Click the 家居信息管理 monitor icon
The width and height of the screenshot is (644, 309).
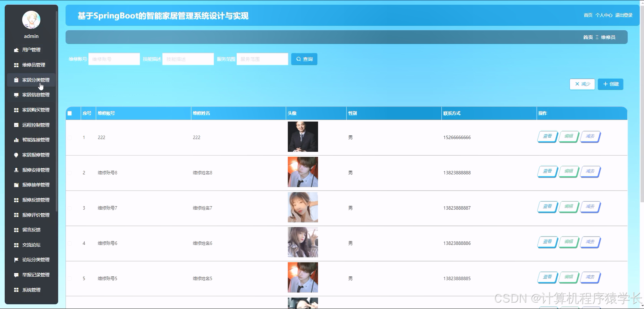(16, 95)
